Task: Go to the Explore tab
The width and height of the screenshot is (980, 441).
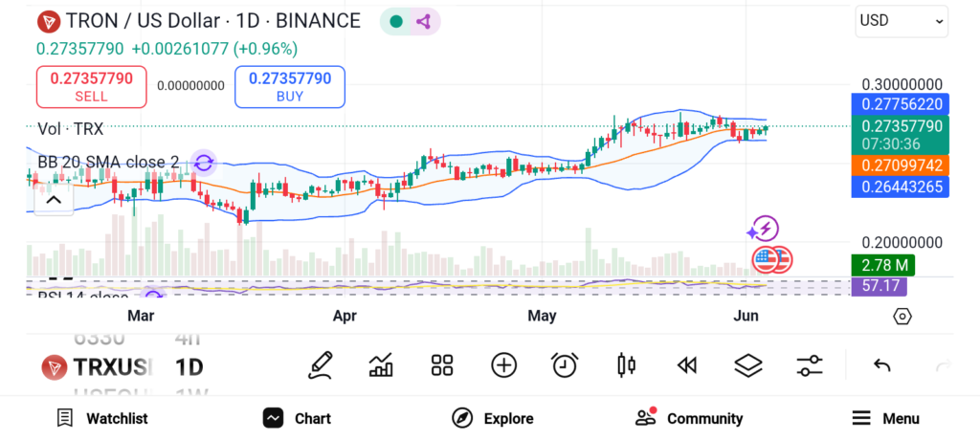Action: pos(493,418)
